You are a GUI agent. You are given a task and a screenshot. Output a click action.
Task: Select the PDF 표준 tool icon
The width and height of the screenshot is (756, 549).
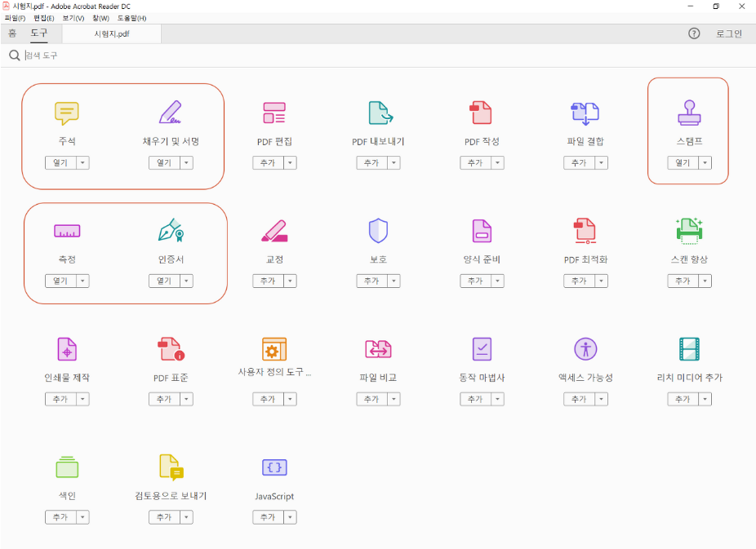pyautogui.click(x=171, y=349)
